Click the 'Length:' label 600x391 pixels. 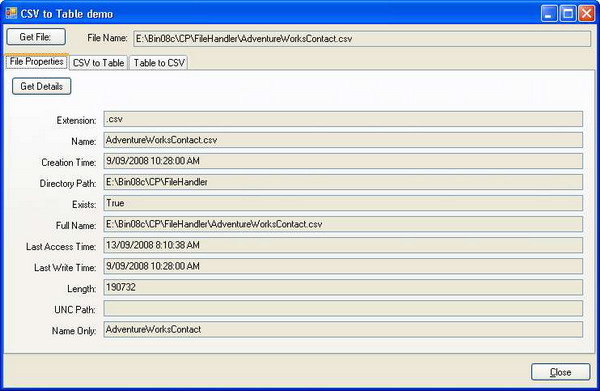pyautogui.click(x=82, y=289)
